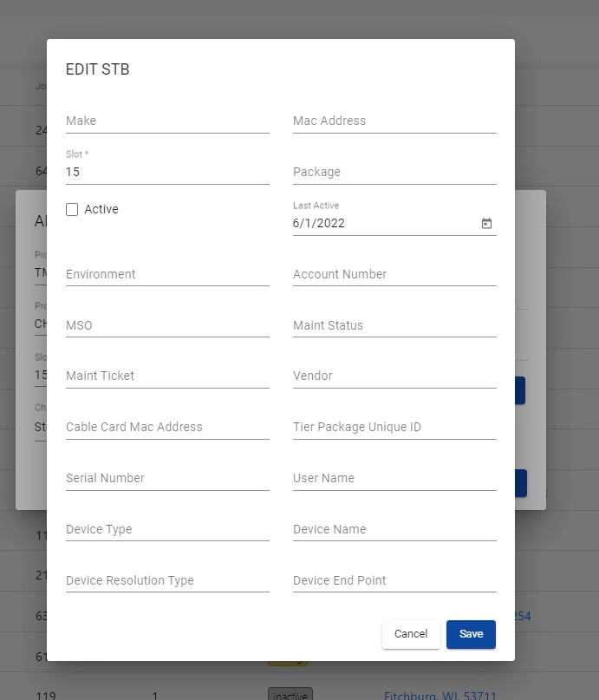Save the Edit STB changes
599x700 pixels.
pos(471,634)
